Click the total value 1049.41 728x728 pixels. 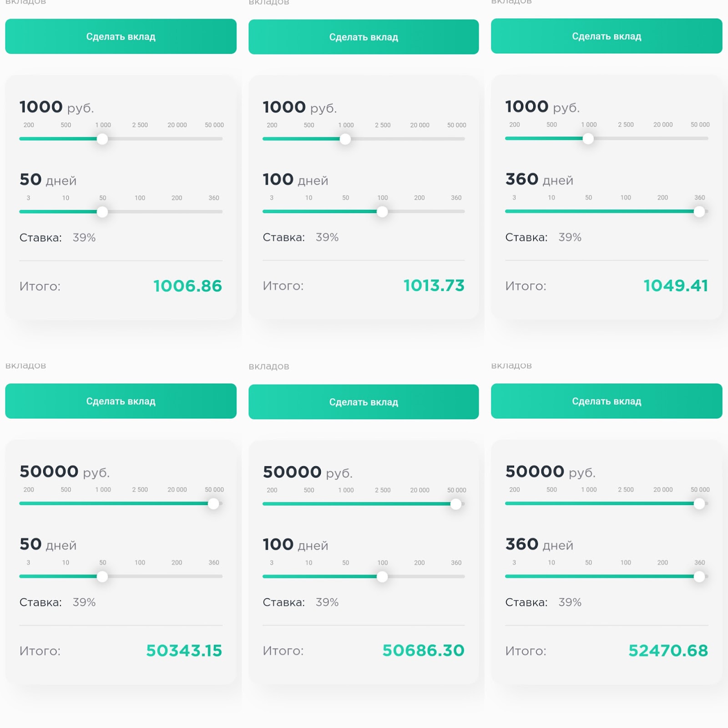click(675, 286)
